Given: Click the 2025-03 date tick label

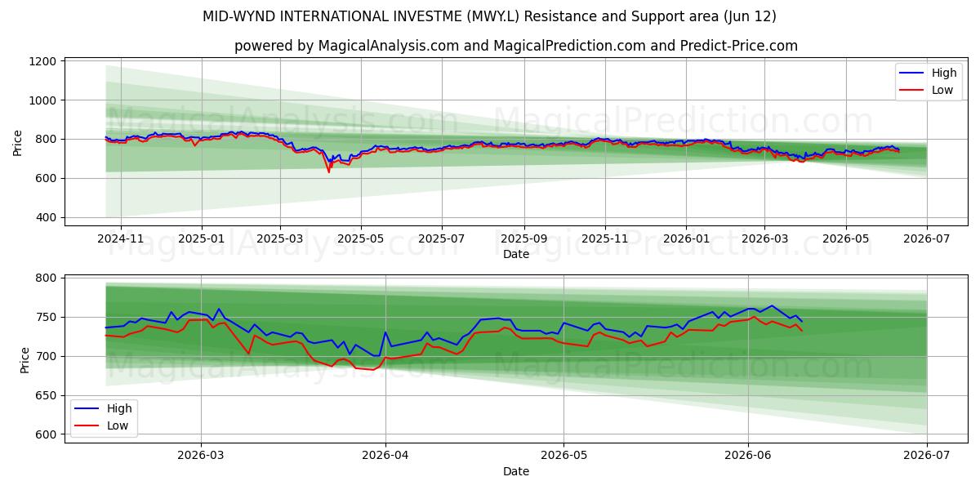Looking at the screenshot, I should tap(280, 238).
